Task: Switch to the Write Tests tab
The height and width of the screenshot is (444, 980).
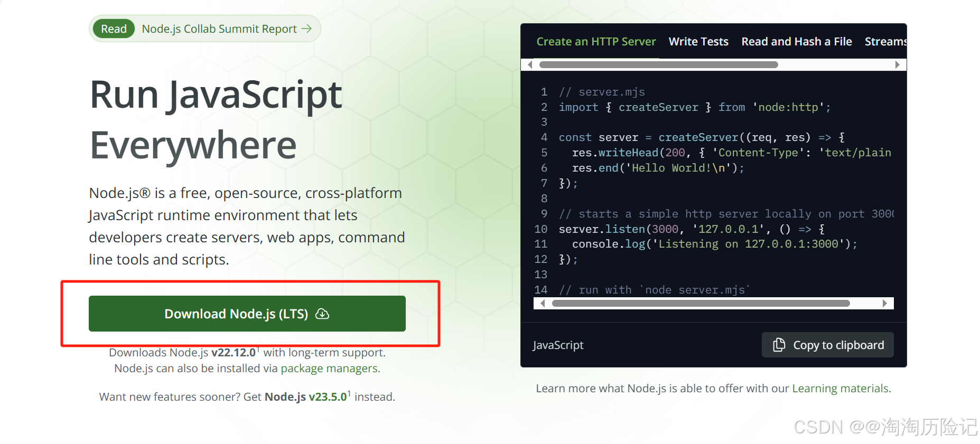Action: (698, 42)
